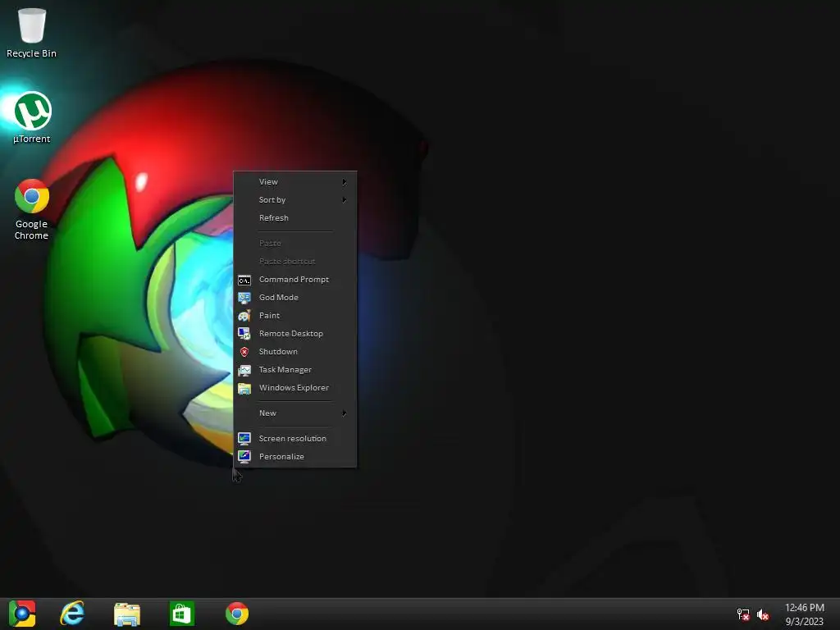Screen dimensions: 840x630
Task: Choose Refresh from the context menu
Action: [295, 218]
